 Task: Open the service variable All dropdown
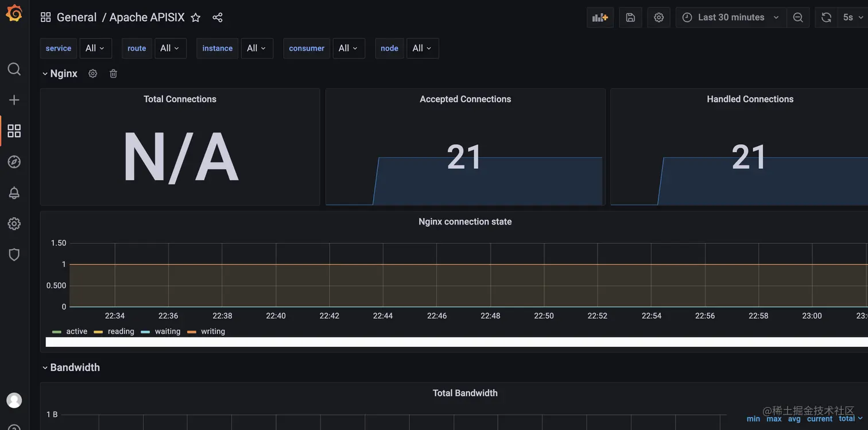(x=95, y=48)
